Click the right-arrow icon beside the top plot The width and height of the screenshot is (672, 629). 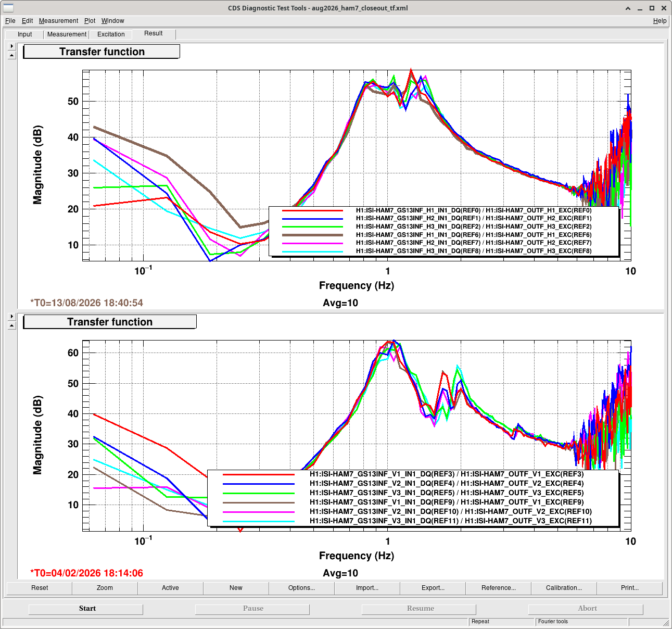pos(12,46)
